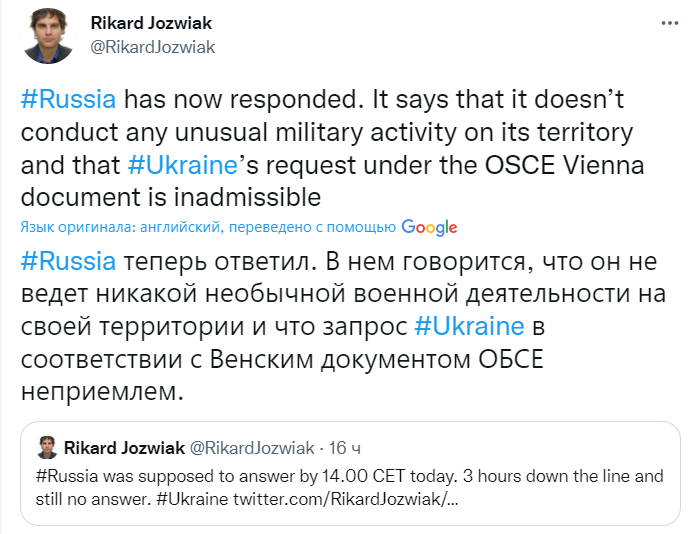Open the #Ukraine hashtag in the quoted tweet
The width and height of the screenshot is (692, 534).
192,499
